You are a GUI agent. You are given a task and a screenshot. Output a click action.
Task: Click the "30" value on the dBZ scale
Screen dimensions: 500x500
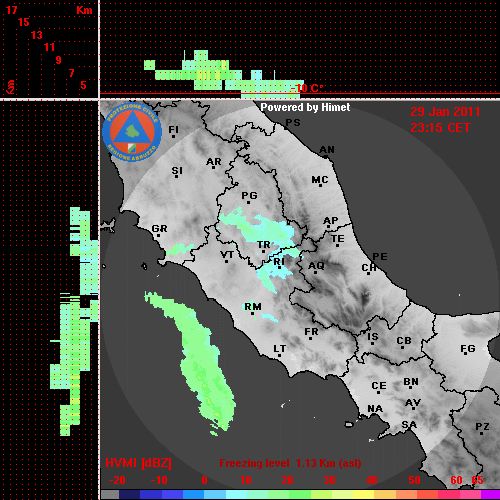(x=329, y=480)
